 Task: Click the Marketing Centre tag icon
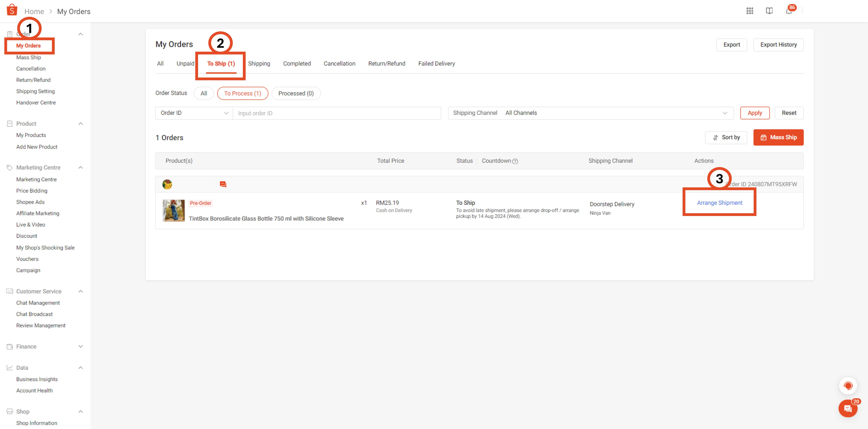[x=10, y=168]
